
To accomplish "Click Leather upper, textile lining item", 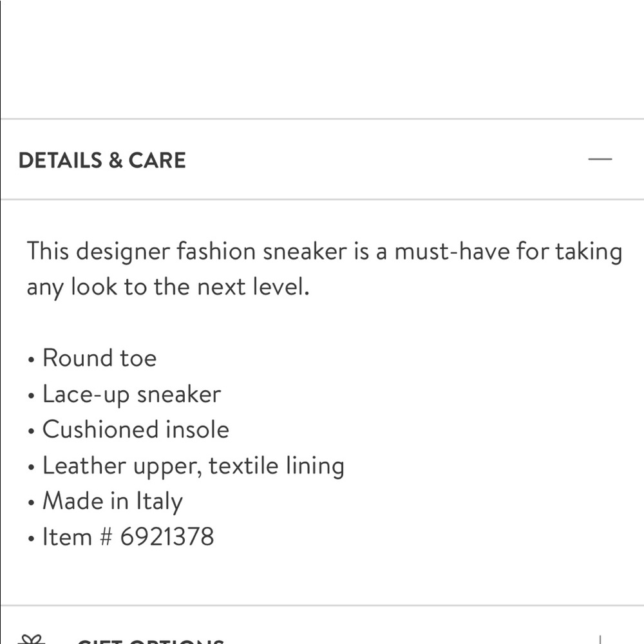I will 193,466.
